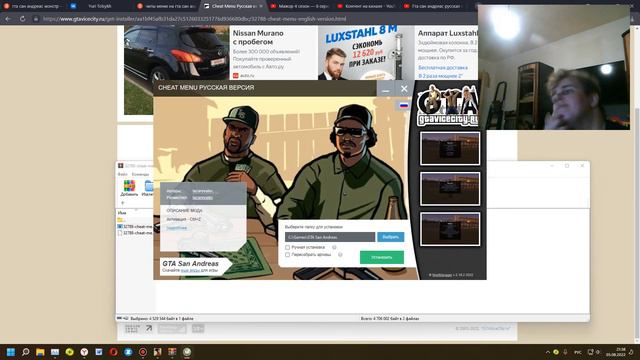Click Добавить icon in WinRAR toolbar
Viewport: 640px width, 360px height.
(129, 188)
